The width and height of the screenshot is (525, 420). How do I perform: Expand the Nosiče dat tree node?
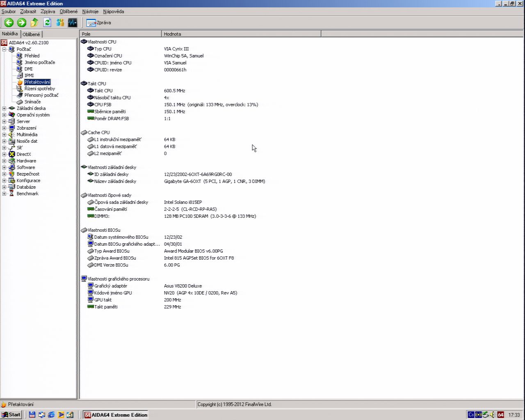4,141
